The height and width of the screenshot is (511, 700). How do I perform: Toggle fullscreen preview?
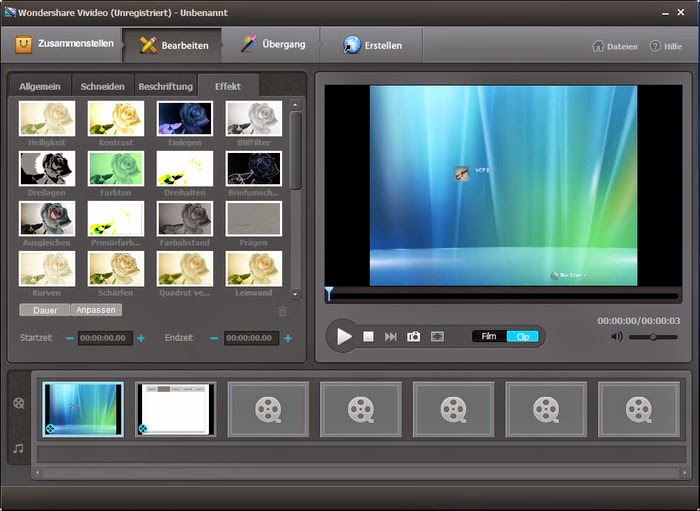click(437, 337)
